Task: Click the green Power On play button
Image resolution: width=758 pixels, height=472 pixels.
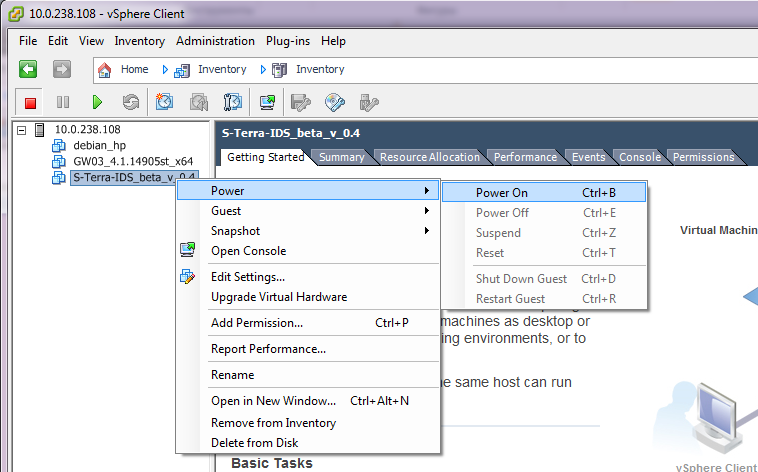Action: [97, 102]
